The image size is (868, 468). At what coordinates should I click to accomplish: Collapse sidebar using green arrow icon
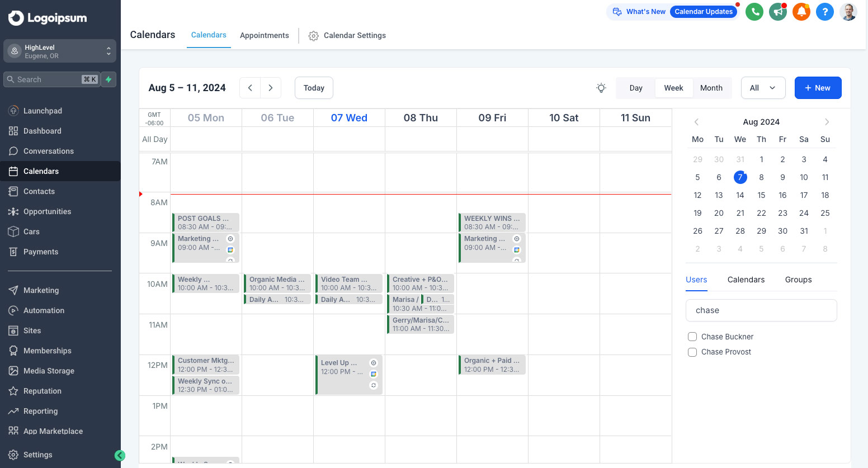click(120, 455)
